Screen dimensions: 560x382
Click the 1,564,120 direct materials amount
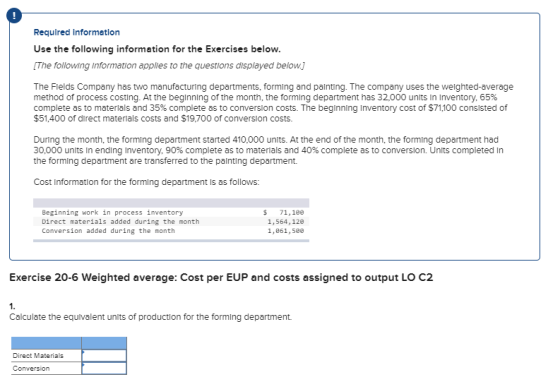[x=286, y=222]
